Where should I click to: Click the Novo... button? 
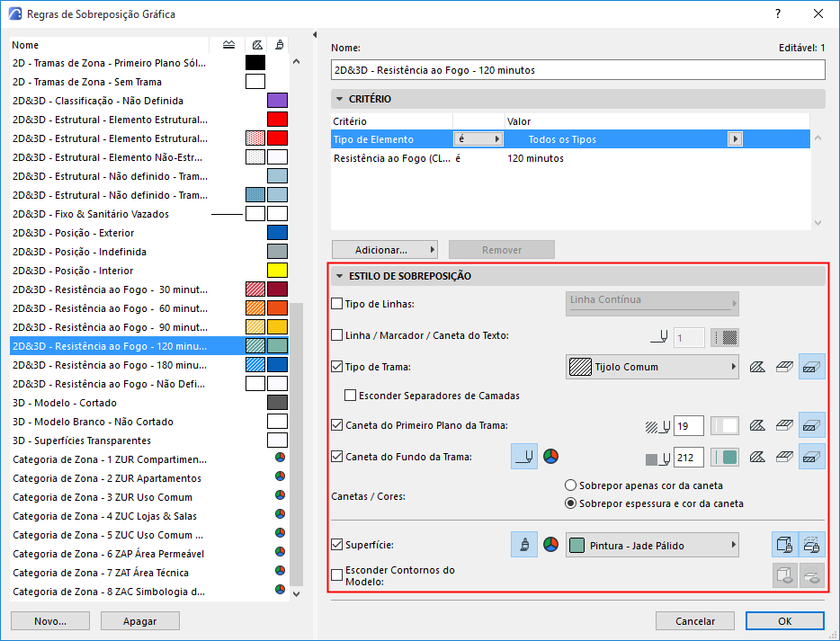[x=50, y=621]
